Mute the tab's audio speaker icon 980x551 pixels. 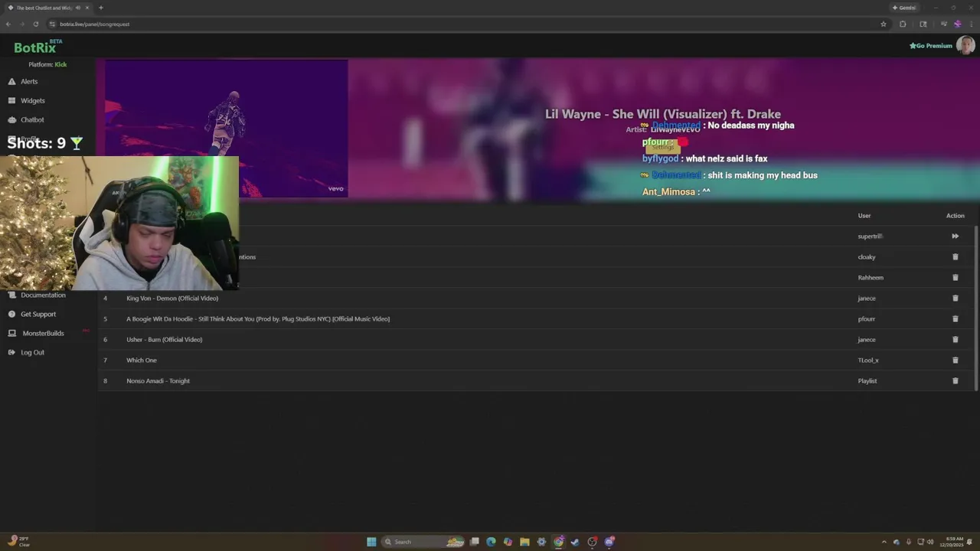[77, 8]
